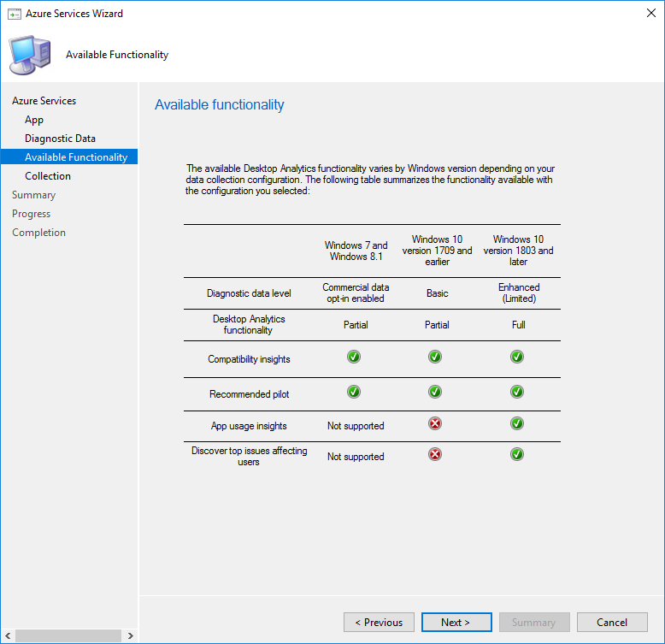
Task: Click 'Windows 7 and Windows 8.1' column header
Action: [356, 251]
